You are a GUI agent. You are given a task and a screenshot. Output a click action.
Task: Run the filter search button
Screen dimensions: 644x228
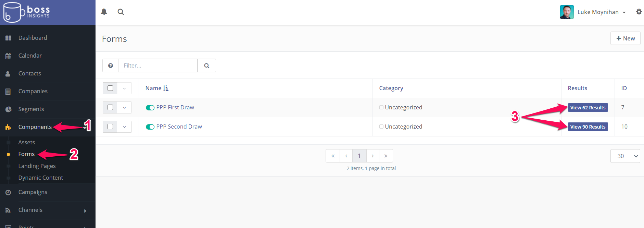207,65
